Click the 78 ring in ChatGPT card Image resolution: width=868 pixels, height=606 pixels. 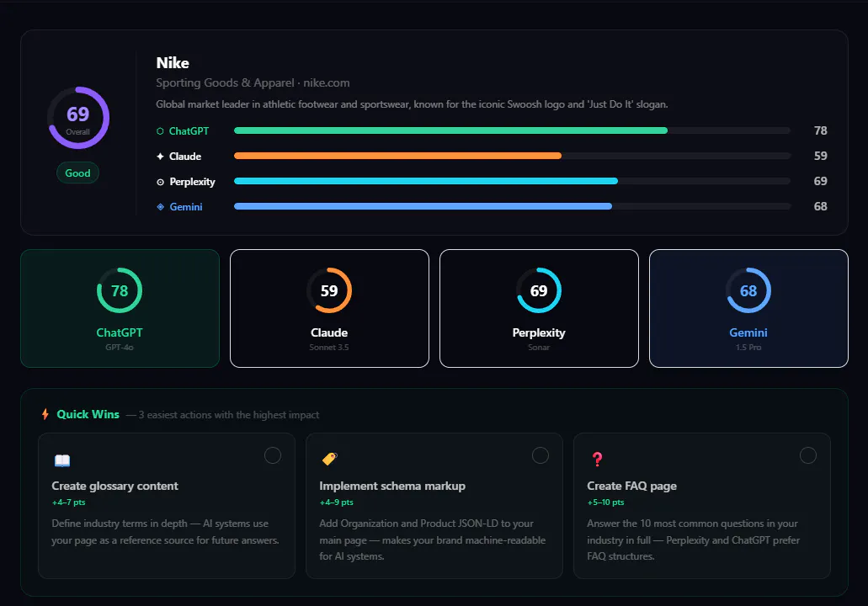[x=120, y=290]
